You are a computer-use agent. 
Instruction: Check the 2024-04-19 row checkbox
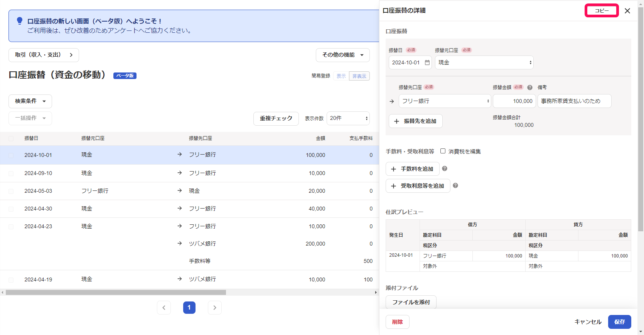(x=11, y=280)
